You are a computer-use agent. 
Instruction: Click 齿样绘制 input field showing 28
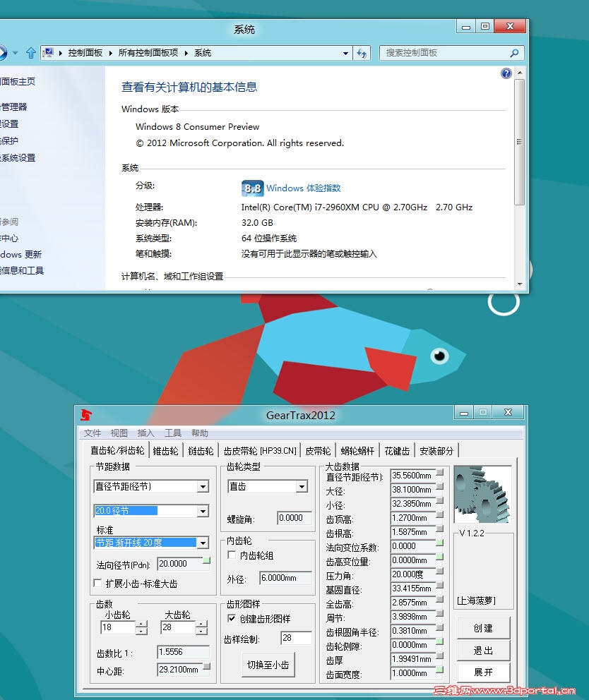297,638
